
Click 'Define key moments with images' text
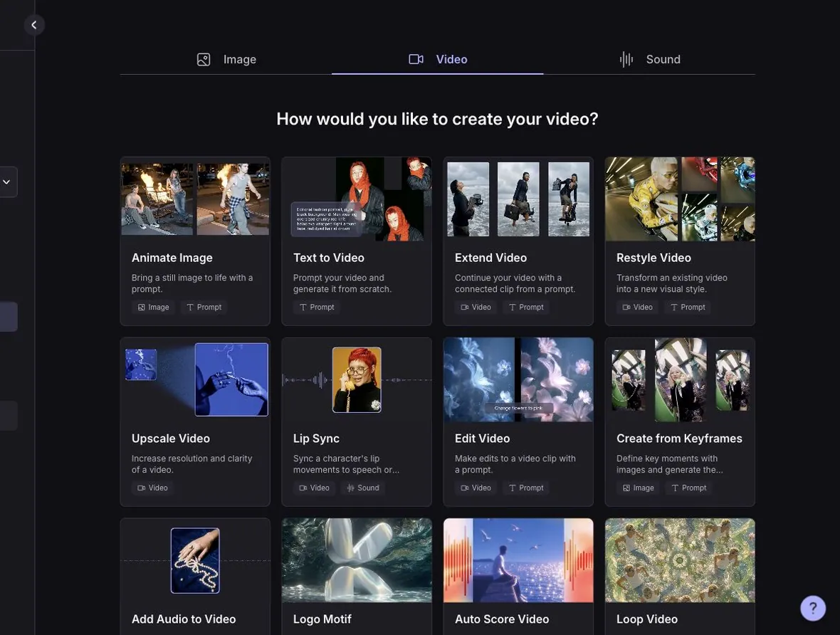coord(670,463)
